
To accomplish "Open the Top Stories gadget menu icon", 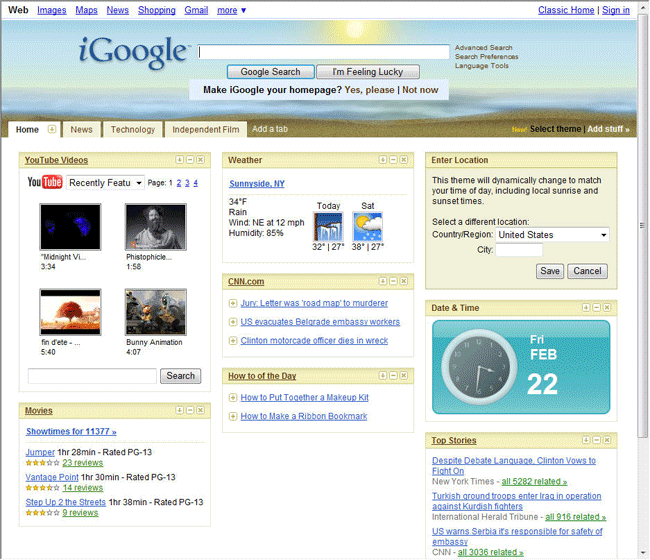I will coord(586,440).
